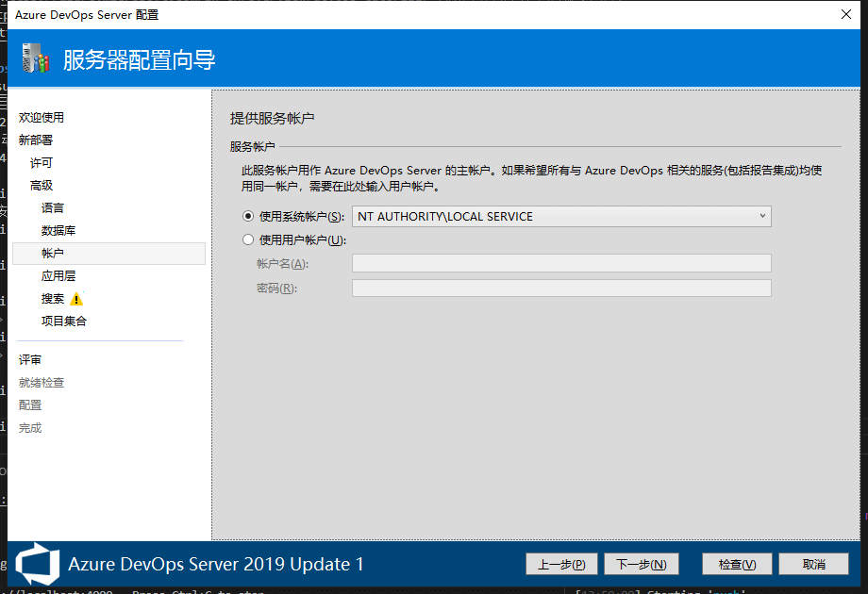The height and width of the screenshot is (594, 868).
Task: Select 新部署 in the navigation tree
Action: [36, 140]
